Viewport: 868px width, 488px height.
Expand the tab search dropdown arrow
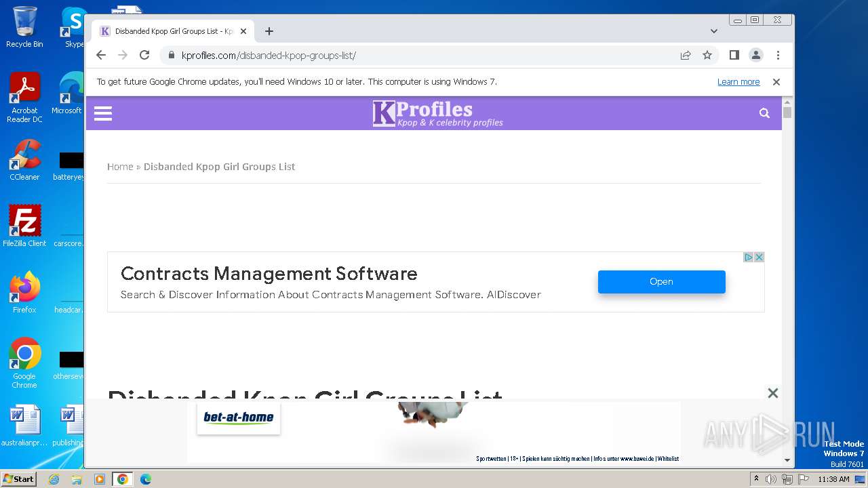pyautogui.click(x=713, y=31)
